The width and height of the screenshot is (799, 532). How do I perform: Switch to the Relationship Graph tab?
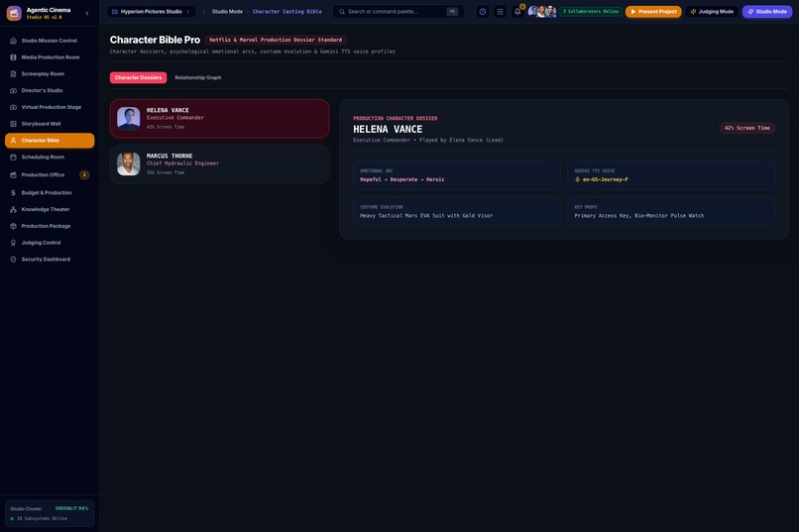click(x=197, y=77)
